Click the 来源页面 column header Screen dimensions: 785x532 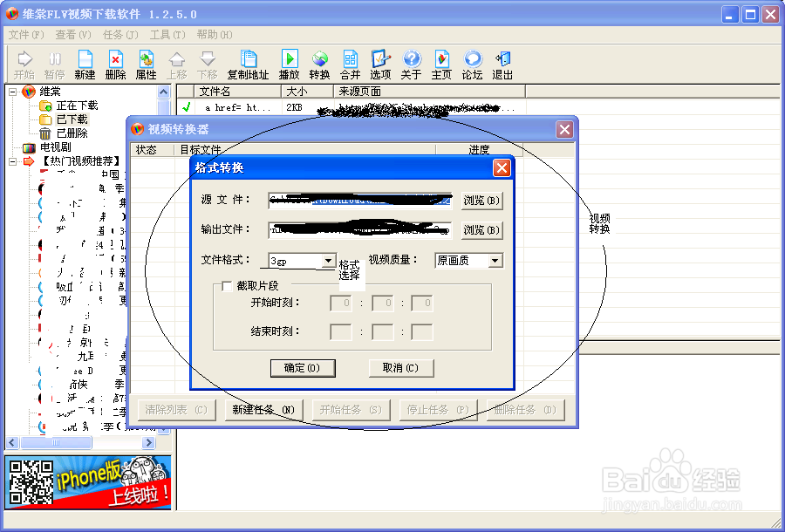[429, 92]
